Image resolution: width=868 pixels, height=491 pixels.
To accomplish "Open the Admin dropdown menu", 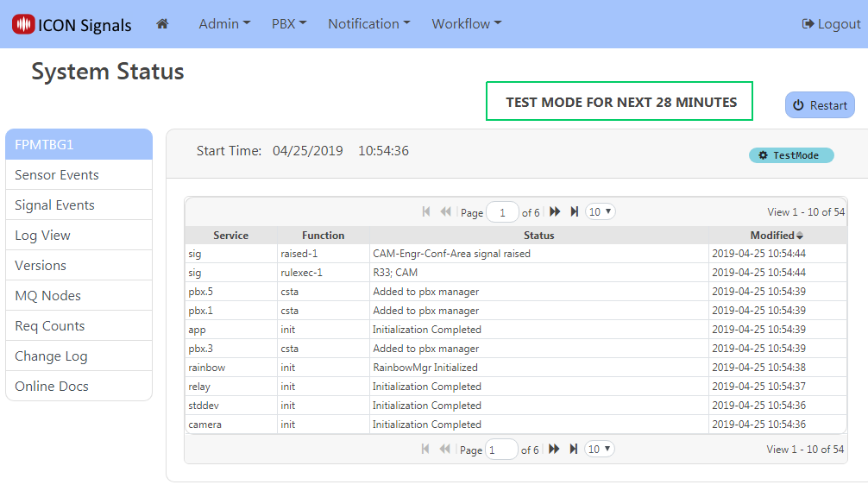I will click(224, 24).
